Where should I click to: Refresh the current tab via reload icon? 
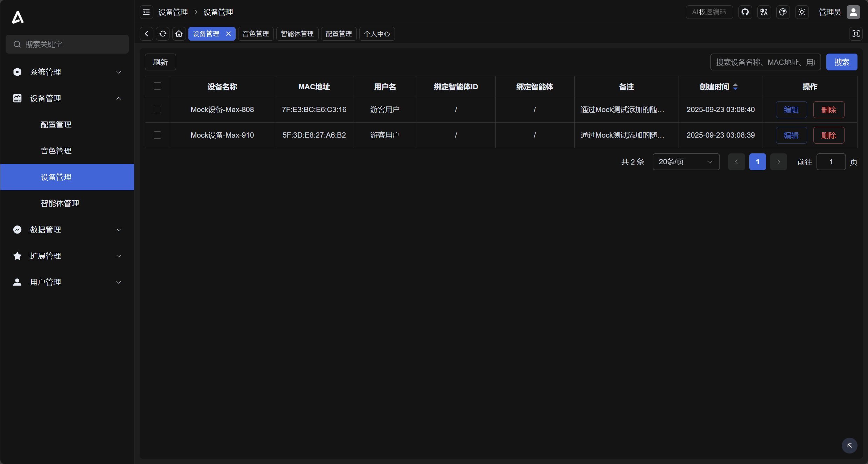point(162,34)
